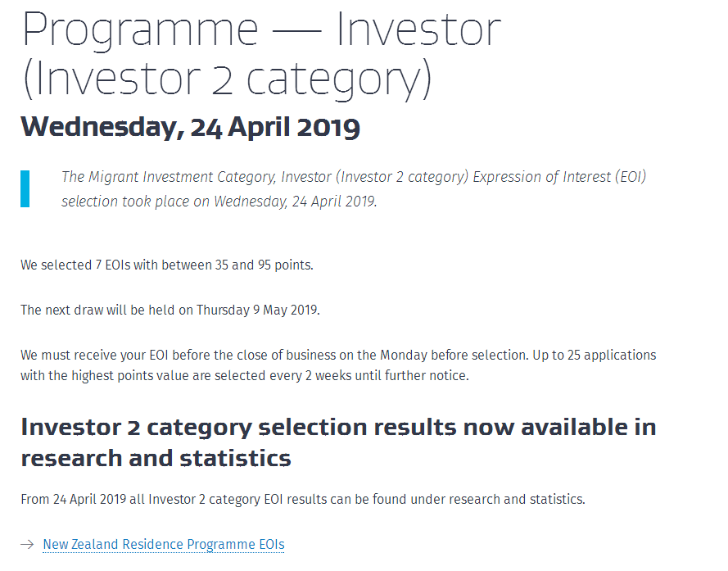Click 'We selected 7 EOIs' paragraph
Viewport: 728px width, 571px height.
(167, 265)
